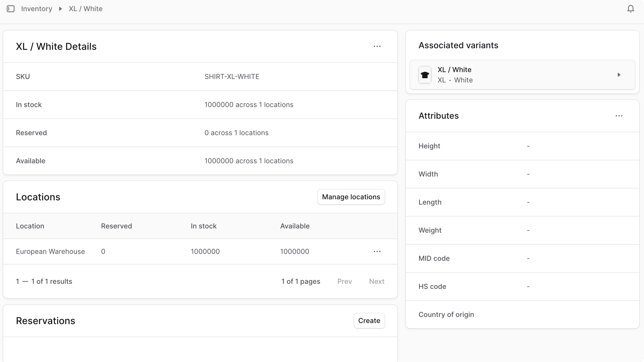644x362 pixels.
Task: Open Attributes section actions menu
Action: click(x=619, y=116)
